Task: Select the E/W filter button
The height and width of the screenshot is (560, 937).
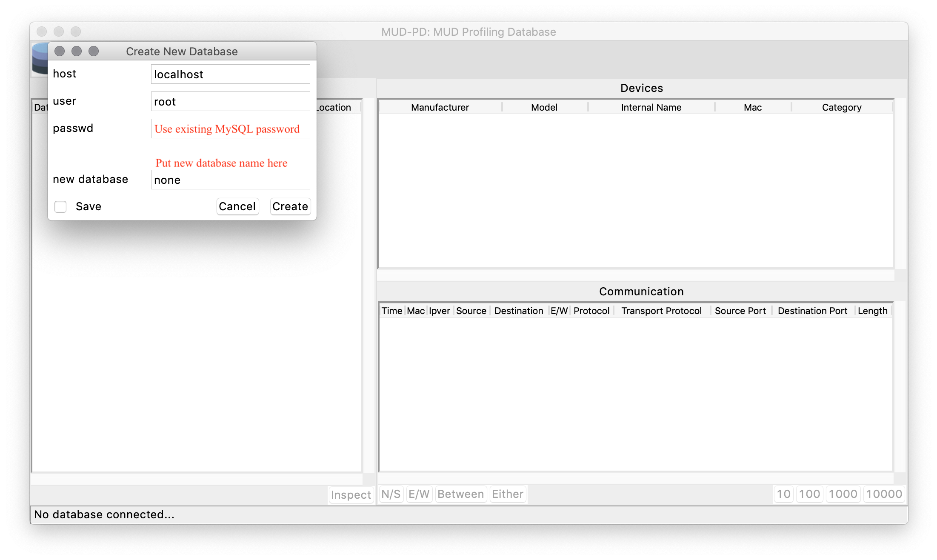Action: [x=419, y=494]
